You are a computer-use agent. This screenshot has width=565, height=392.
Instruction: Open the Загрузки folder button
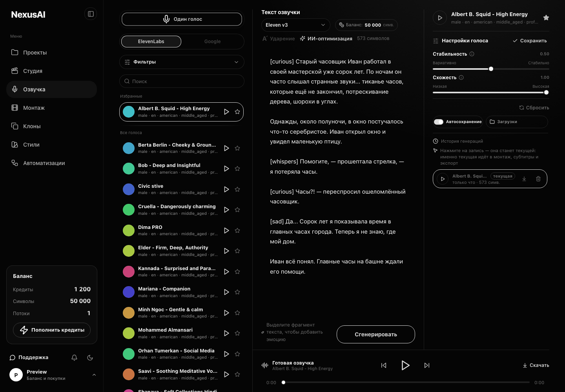517,122
